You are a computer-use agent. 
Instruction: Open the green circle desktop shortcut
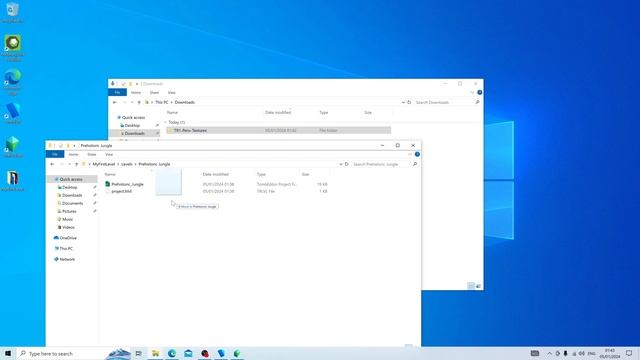pos(12,48)
